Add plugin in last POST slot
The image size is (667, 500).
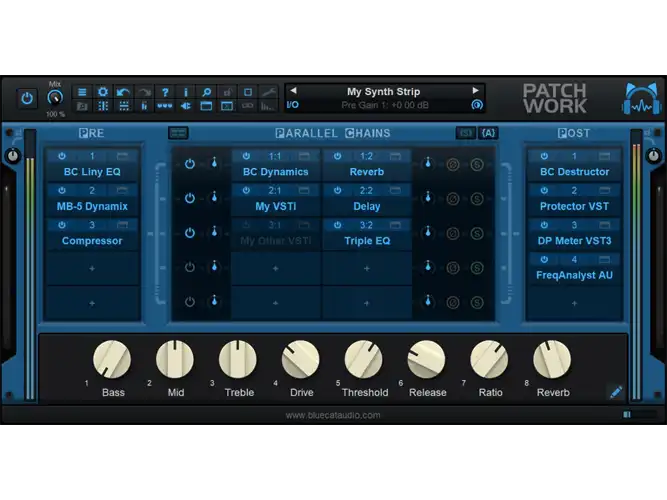click(574, 303)
